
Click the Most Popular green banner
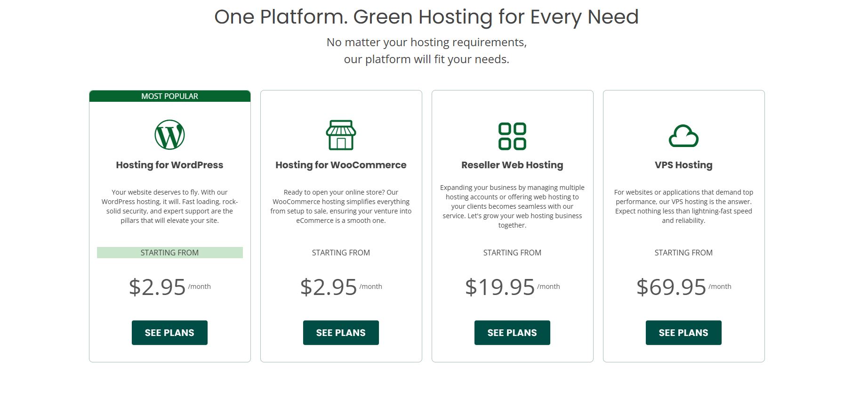[169, 96]
